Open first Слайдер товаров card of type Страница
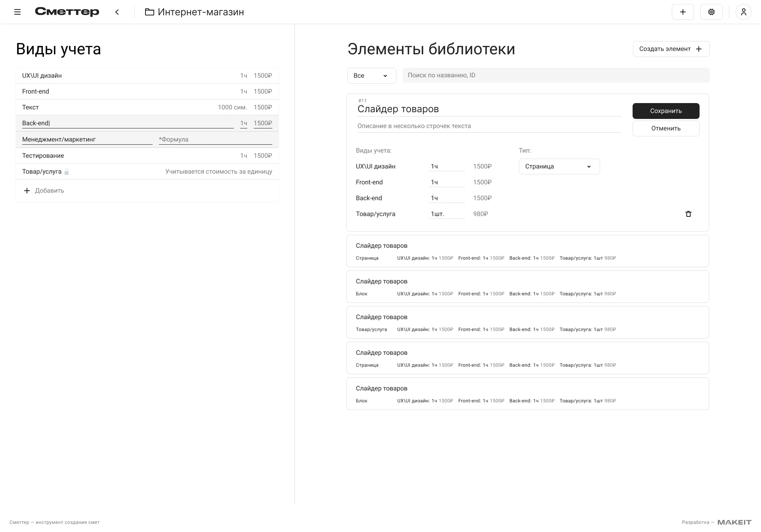 click(x=528, y=251)
